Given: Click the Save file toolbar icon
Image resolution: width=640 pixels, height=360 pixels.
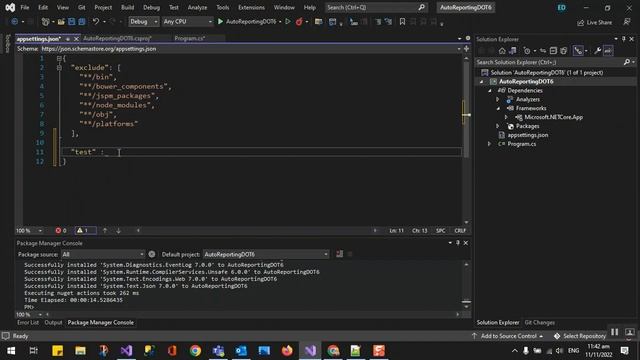Looking at the screenshot, I should coord(71,22).
